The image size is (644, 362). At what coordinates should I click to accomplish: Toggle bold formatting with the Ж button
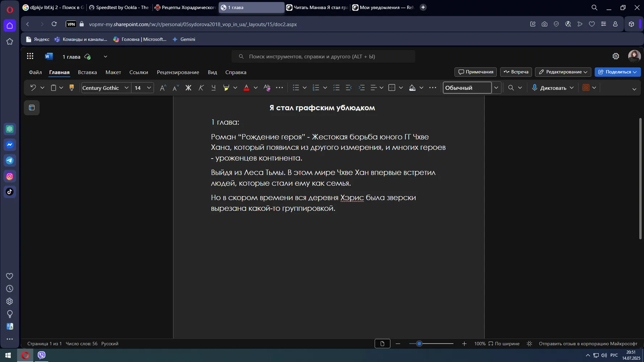pos(188,88)
